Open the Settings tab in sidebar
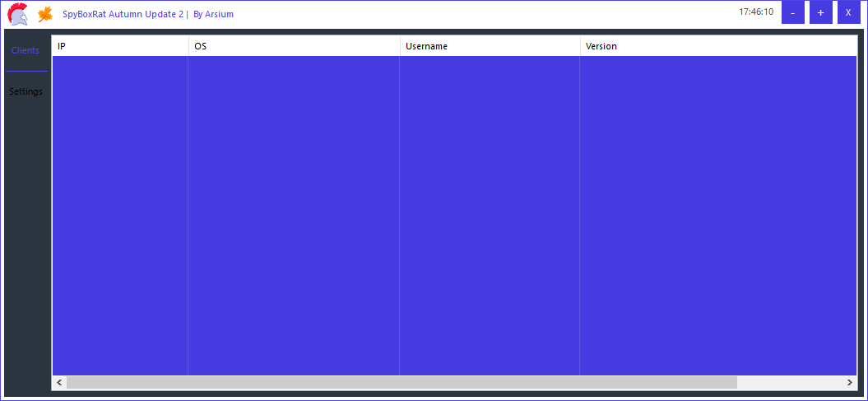Screen dimensions: 868x401 coord(26,91)
